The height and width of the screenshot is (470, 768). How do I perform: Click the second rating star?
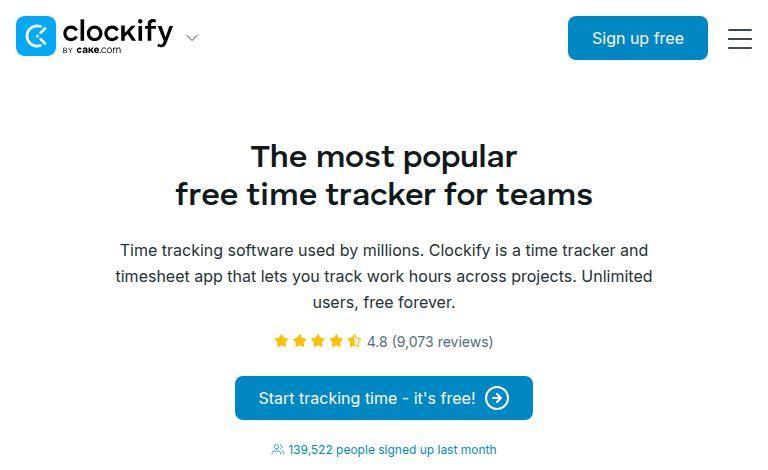coord(299,341)
